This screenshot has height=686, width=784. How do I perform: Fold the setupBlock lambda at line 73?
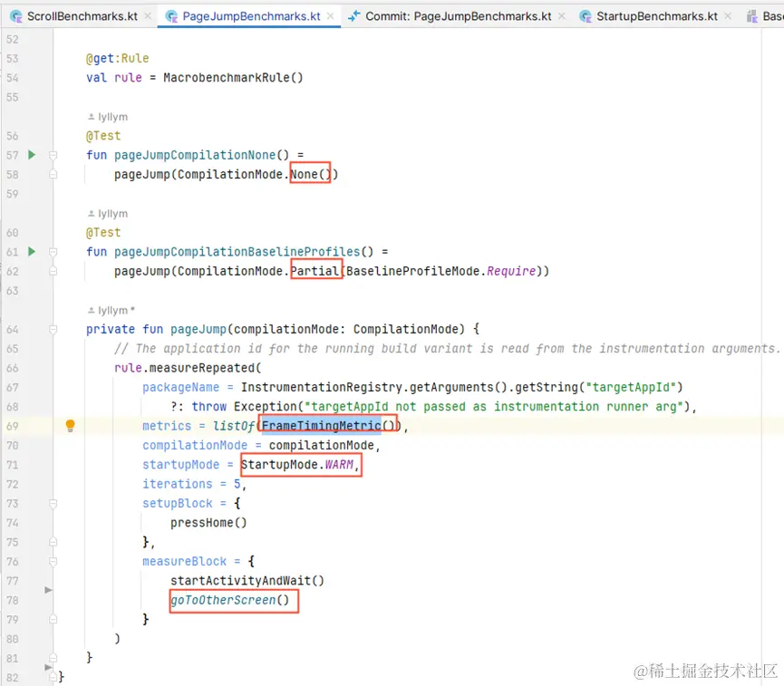53,503
